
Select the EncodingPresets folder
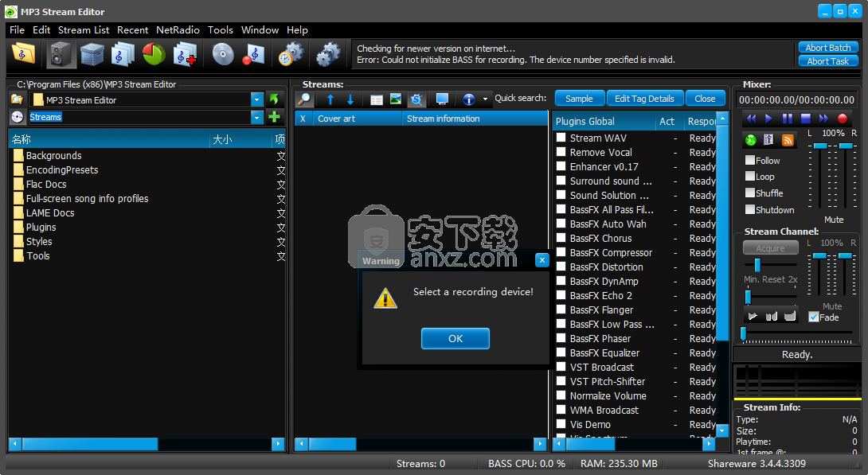click(62, 169)
